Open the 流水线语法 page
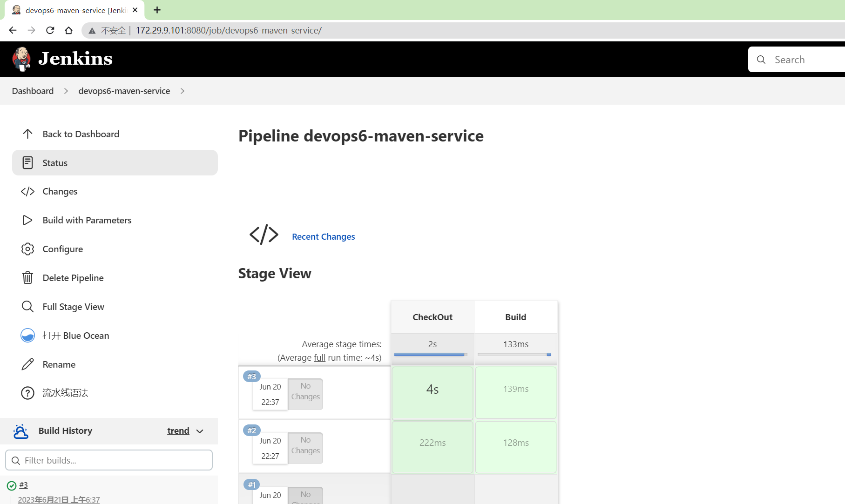Image resolution: width=845 pixels, height=504 pixels. (65, 393)
